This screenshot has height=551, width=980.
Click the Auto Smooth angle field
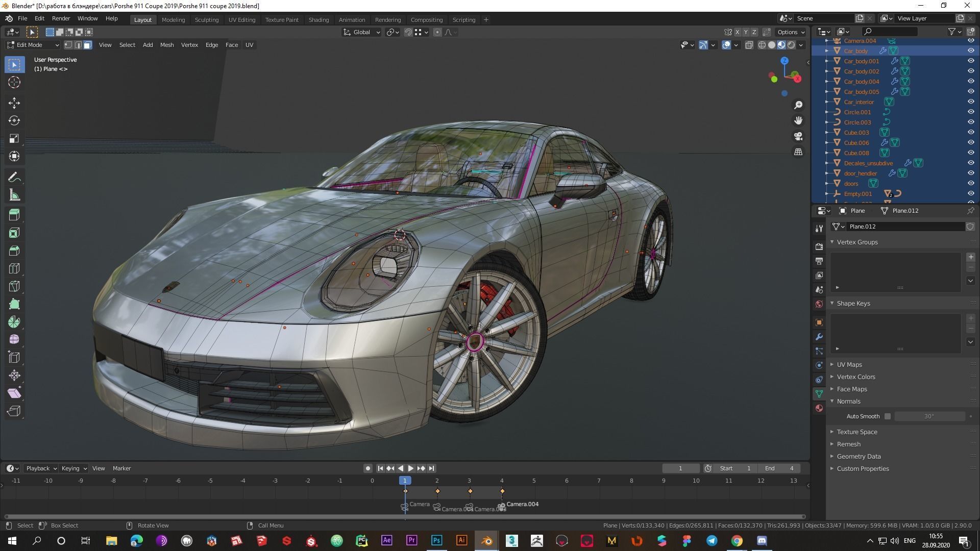point(929,416)
